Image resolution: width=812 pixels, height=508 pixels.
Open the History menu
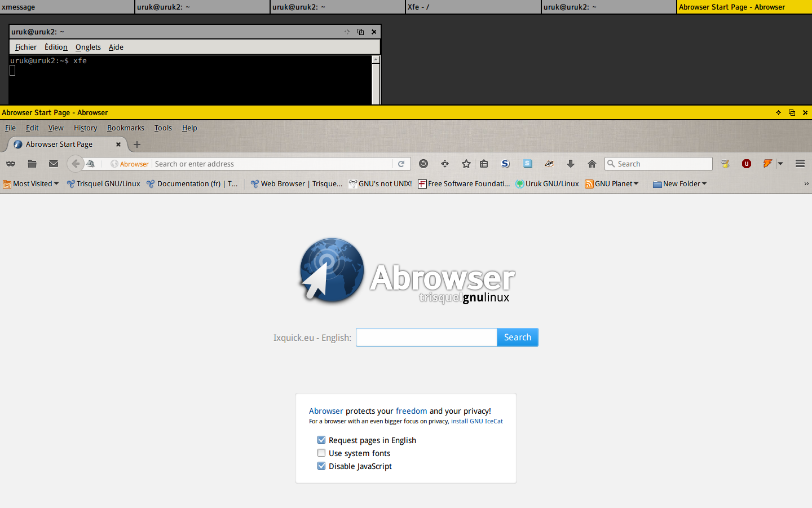coord(86,128)
